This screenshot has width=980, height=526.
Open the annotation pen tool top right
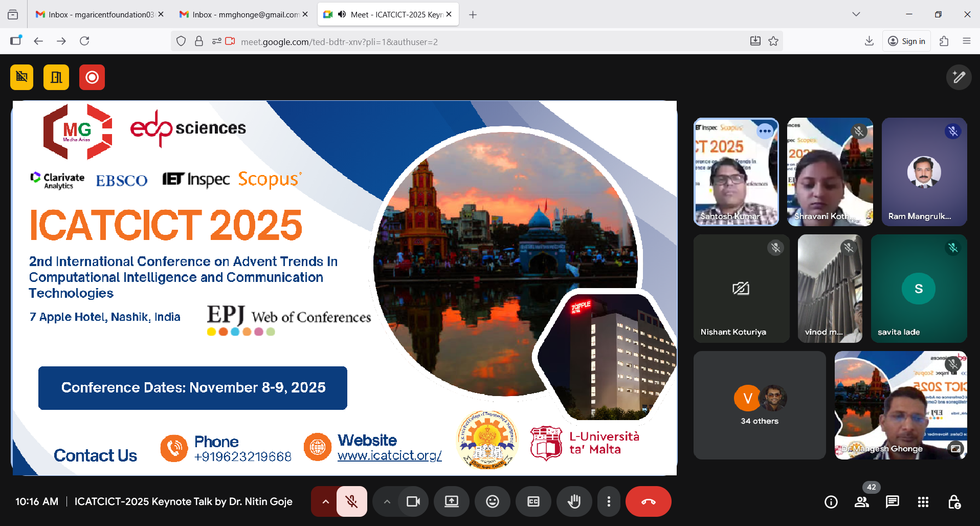coord(959,77)
